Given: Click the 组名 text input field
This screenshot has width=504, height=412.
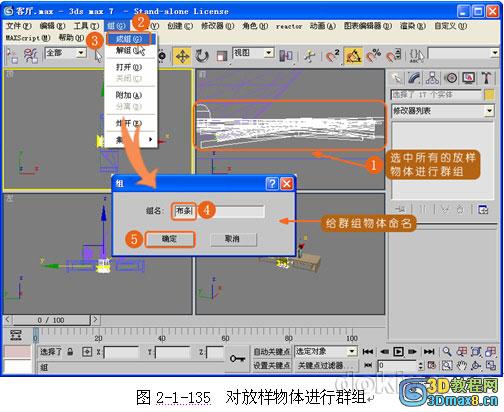Looking at the screenshot, I should click(219, 211).
